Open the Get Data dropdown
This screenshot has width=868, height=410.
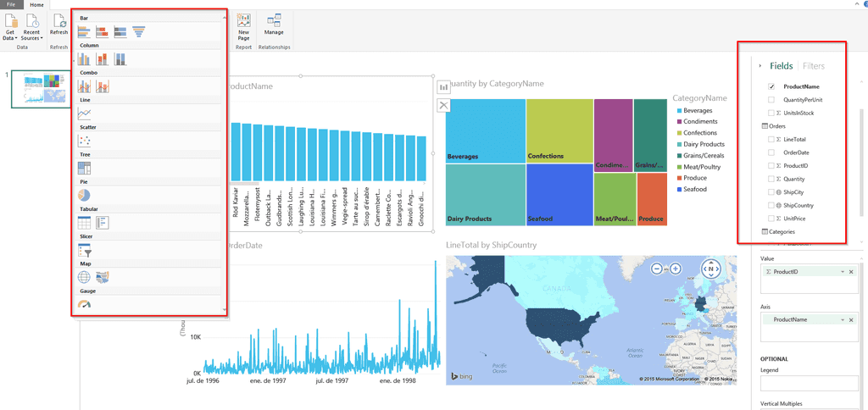(11, 28)
